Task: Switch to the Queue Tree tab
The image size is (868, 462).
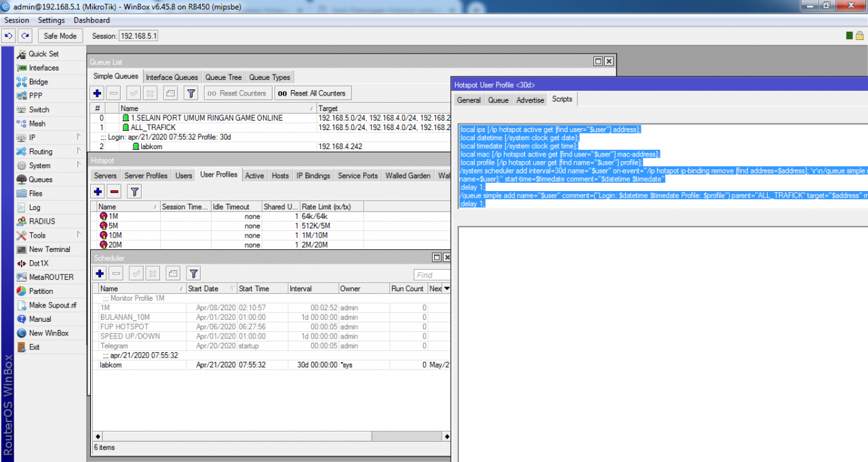Action: 223,77
